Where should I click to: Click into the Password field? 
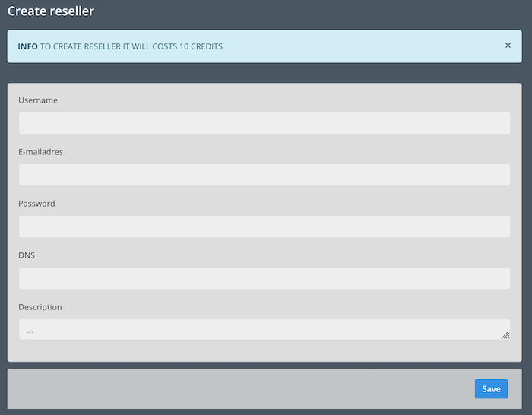(x=264, y=227)
